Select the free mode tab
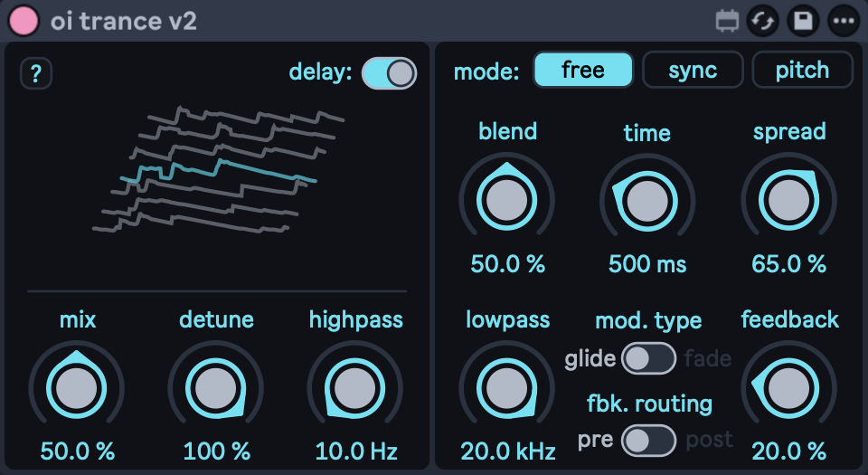 click(583, 71)
